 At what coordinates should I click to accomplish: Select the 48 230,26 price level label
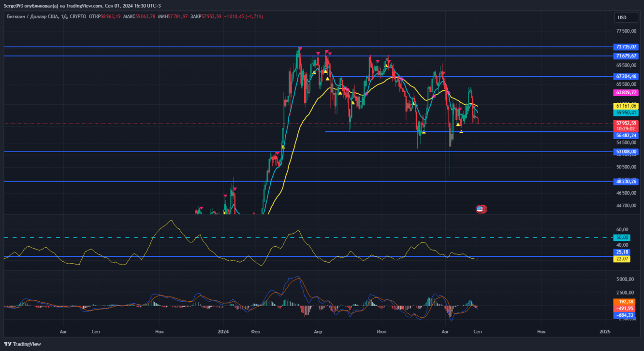(x=626, y=182)
